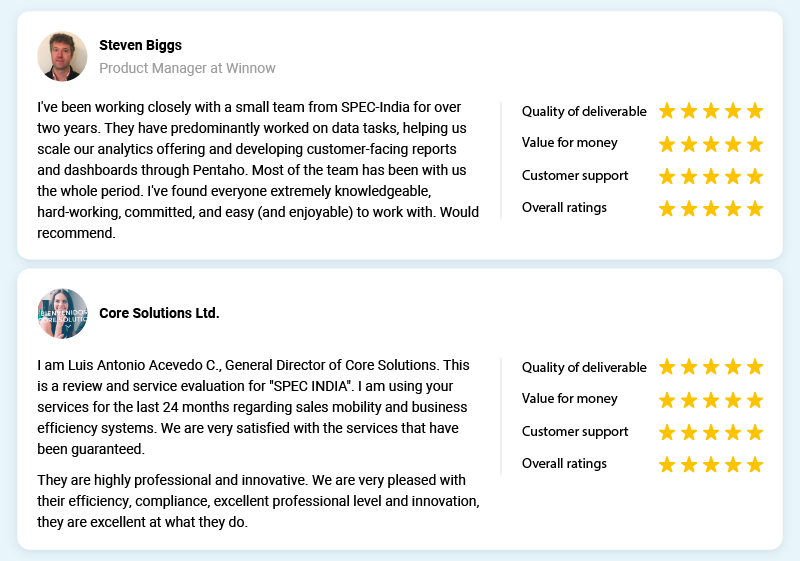Click Steven Biggs' review text paragraph
The width and height of the screenshot is (800, 561).
point(258,170)
